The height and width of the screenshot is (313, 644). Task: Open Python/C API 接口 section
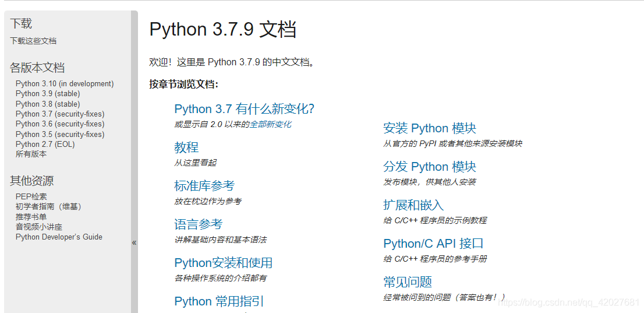point(433,244)
